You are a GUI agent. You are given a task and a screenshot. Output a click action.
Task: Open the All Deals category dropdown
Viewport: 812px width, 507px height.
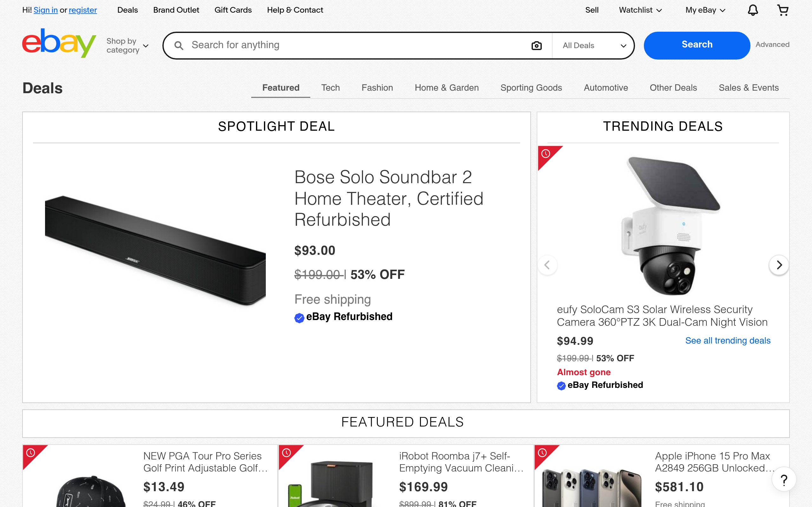tap(593, 46)
